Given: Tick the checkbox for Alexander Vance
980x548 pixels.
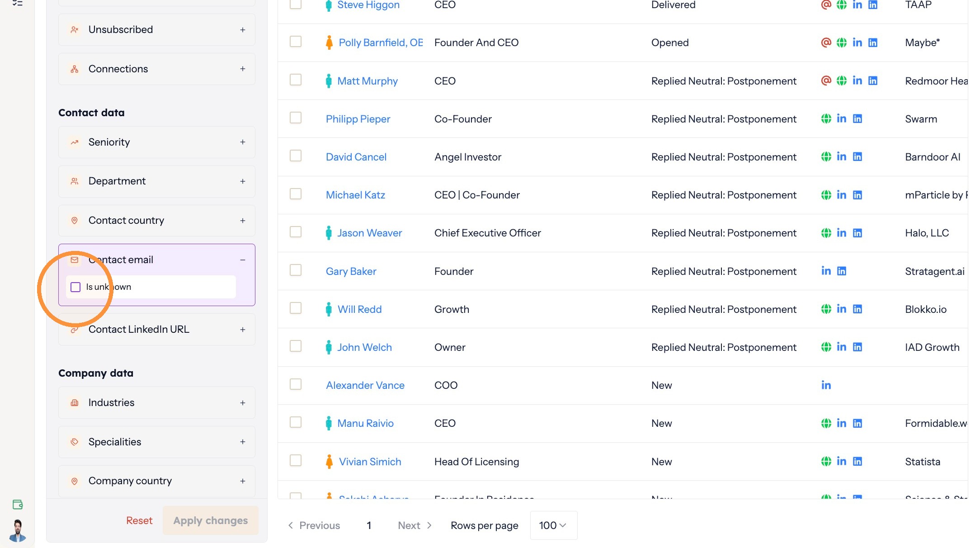Looking at the screenshot, I should point(296,384).
